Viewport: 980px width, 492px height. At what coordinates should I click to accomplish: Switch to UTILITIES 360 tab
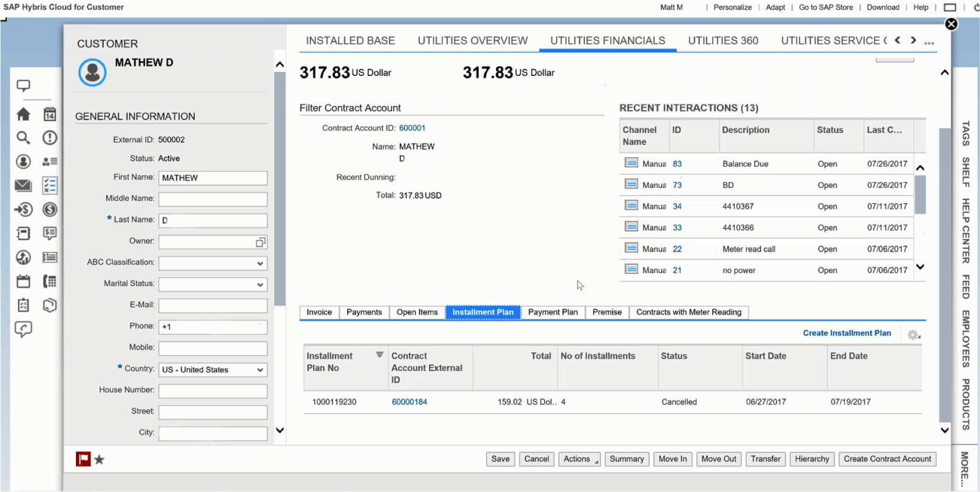pos(723,40)
